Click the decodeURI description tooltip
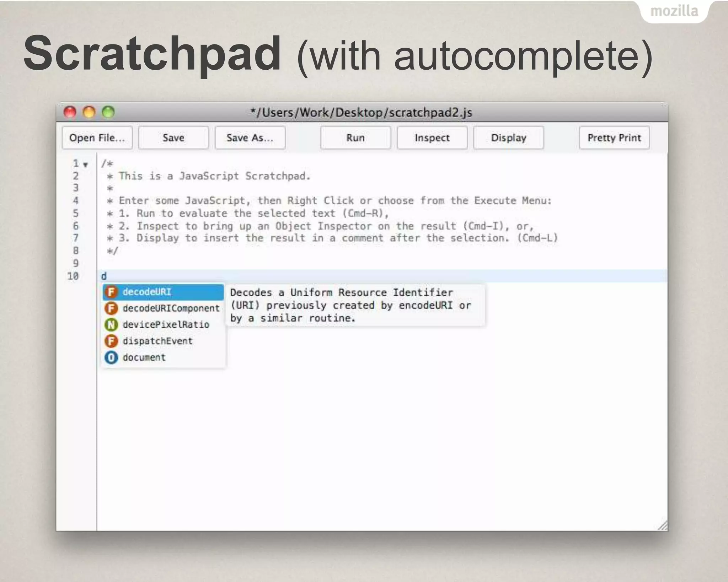 point(355,305)
